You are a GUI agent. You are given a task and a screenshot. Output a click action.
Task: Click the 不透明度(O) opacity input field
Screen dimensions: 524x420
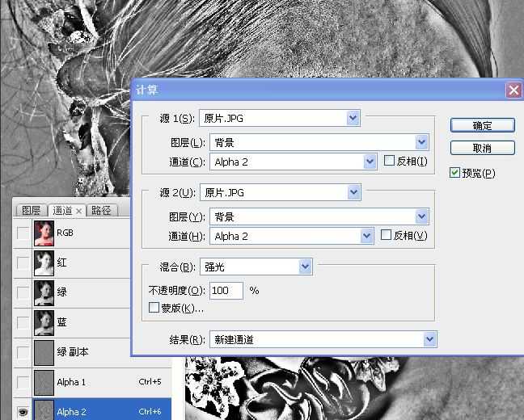[x=226, y=291]
